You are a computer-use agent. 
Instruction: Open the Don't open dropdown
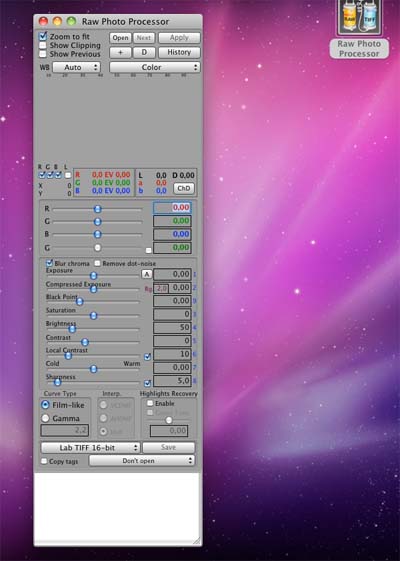click(142, 461)
